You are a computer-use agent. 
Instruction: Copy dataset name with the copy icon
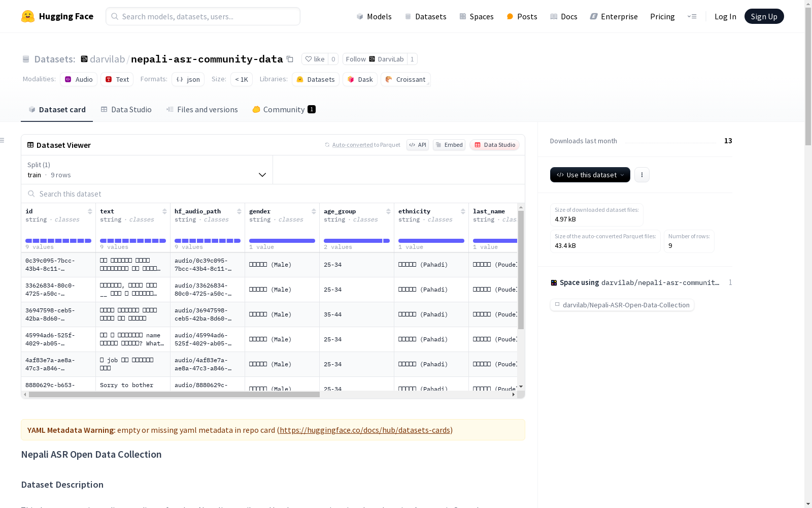pos(290,59)
